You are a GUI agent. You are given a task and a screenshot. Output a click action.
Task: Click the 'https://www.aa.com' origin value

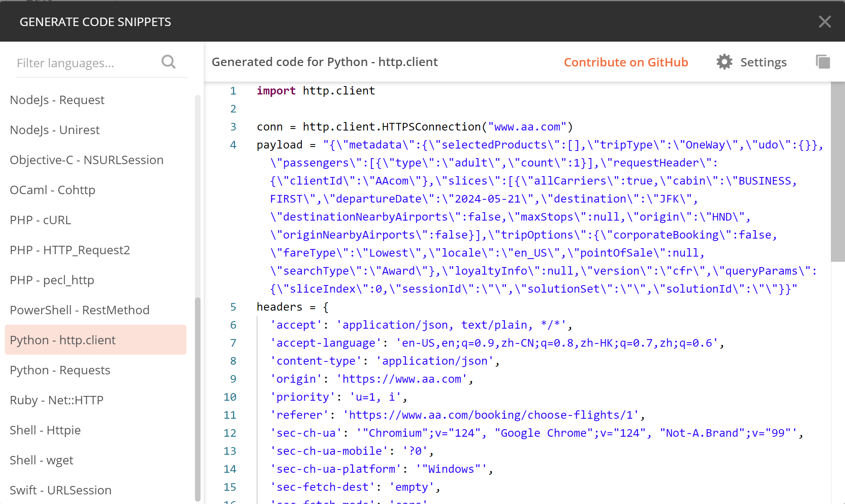[x=402, y=379]
